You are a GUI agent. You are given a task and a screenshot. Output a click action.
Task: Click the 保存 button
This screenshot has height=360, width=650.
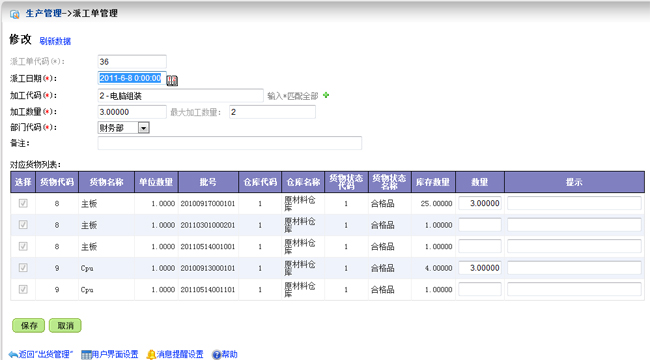29,326
